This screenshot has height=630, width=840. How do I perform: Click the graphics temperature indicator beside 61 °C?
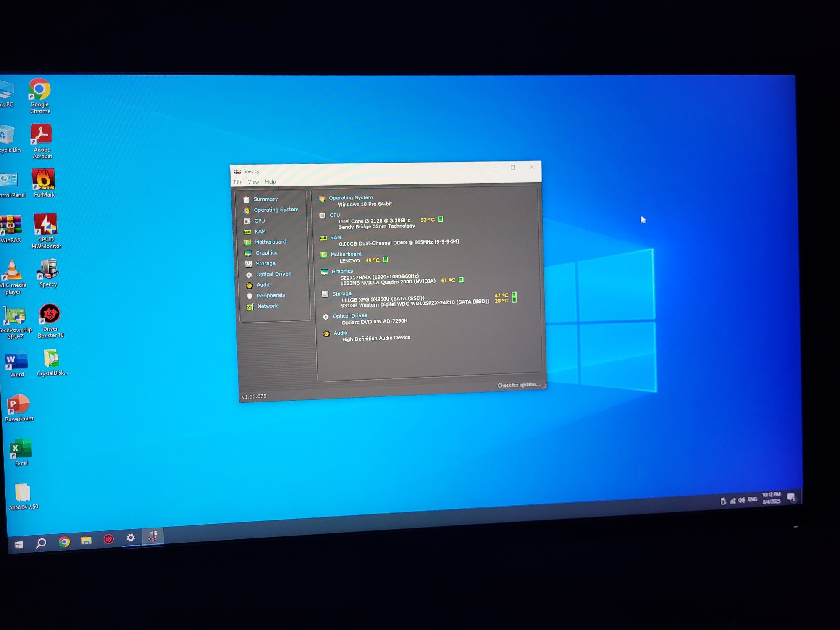(461, 280)
